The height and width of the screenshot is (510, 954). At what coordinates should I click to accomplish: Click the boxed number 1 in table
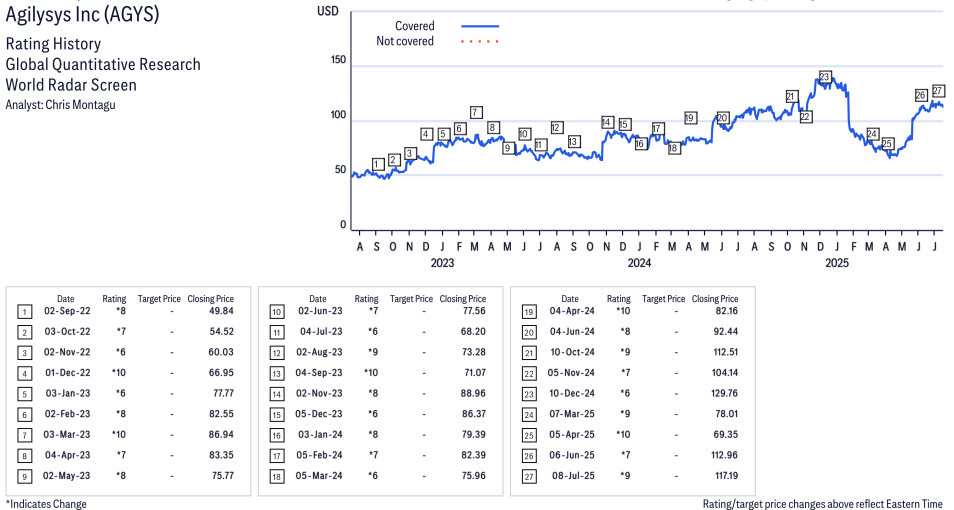[x=24, y=312]
